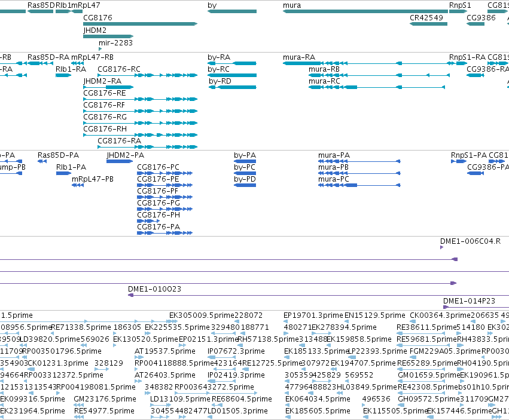Click the JHDM2-RA transcript
This screenshot has height=420, width=509.
pyautogui.click(x=108, y=87)
